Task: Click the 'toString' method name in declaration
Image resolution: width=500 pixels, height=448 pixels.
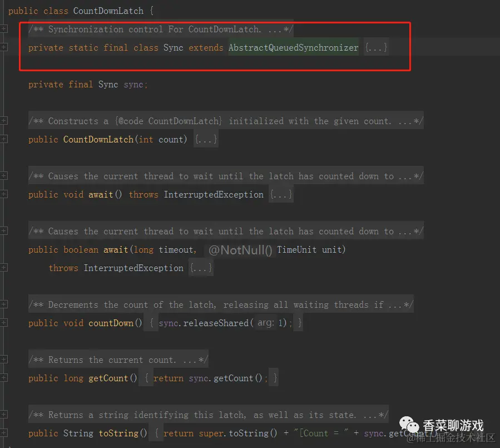Action: click(x=118, y=433)
